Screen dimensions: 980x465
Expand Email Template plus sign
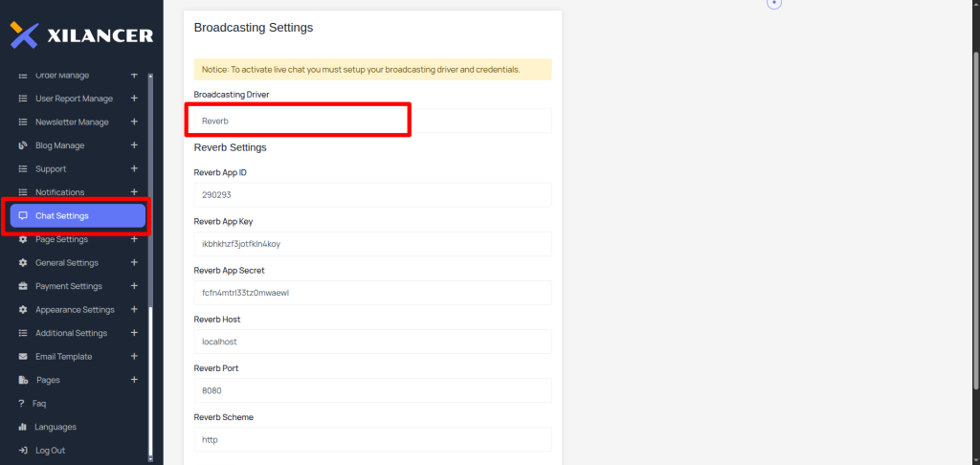(134, 356)
